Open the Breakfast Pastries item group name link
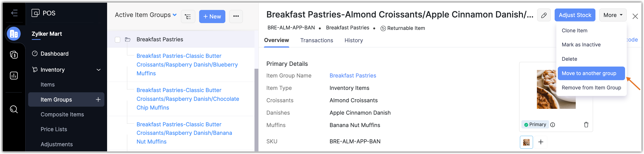 coord(353,76)
